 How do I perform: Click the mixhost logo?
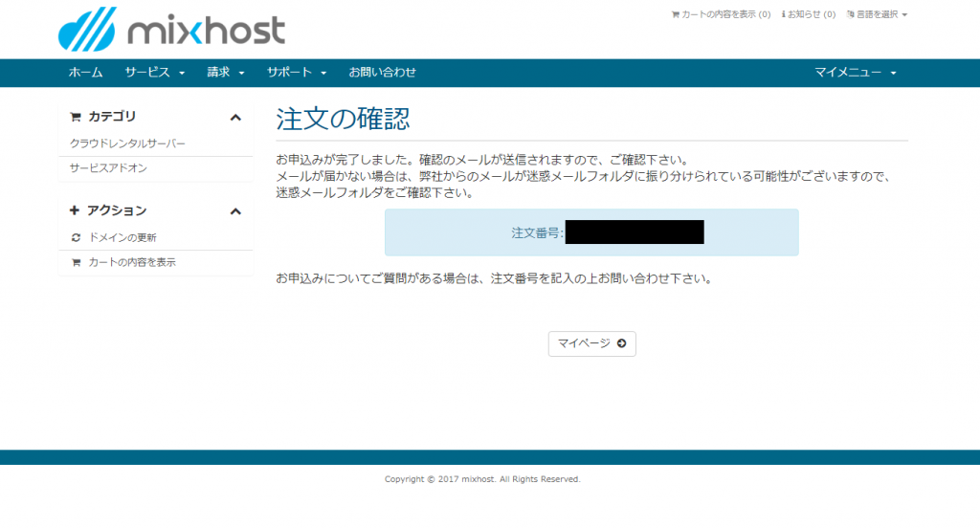point(171,30)
